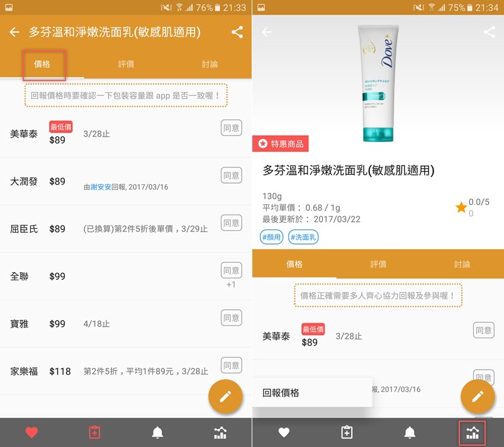Tap the 特惠商品 badge
504x447 pixels.
(x=280, y=143)
